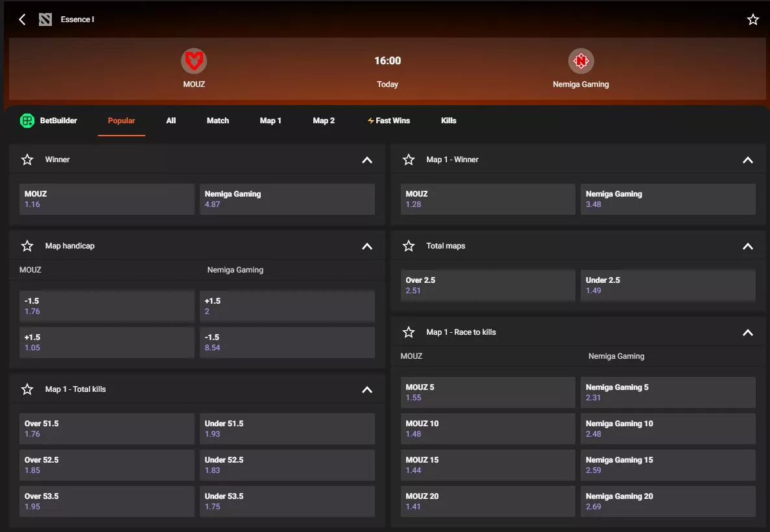Screen dimensions: 770x532
Task: Switch to the Match tab
Action: (217, 121)
